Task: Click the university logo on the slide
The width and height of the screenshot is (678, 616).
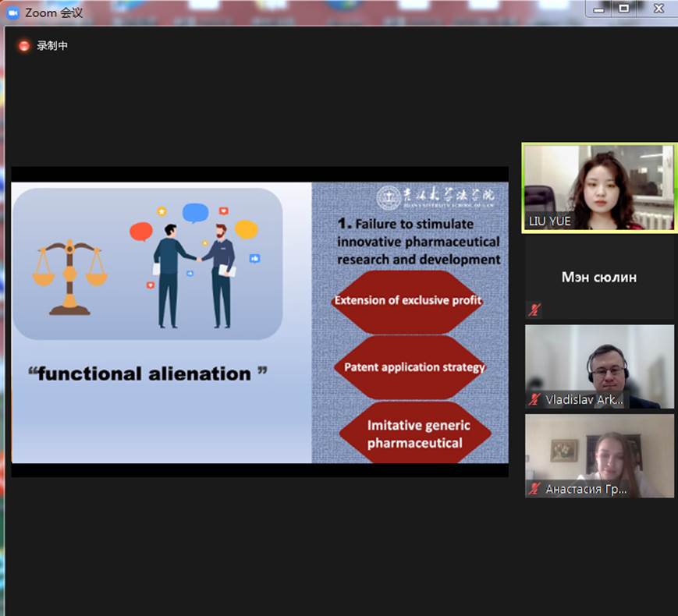Action: (x=388, y=197)
